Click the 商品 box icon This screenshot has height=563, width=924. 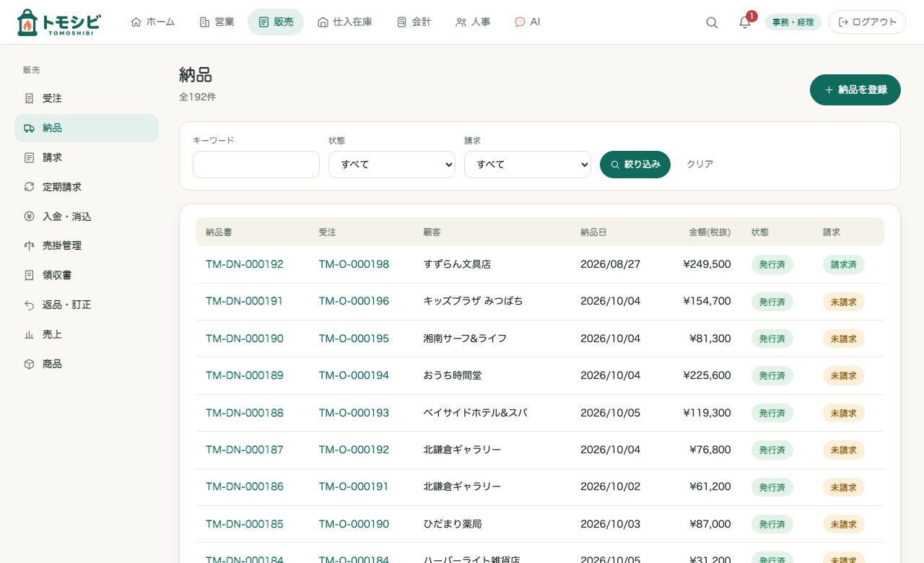[x=29, y=364]
